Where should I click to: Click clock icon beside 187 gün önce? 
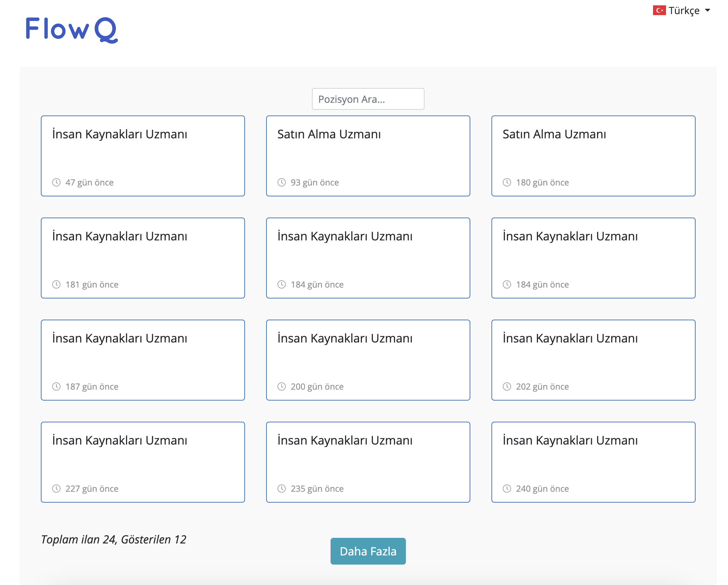point(56,386)
